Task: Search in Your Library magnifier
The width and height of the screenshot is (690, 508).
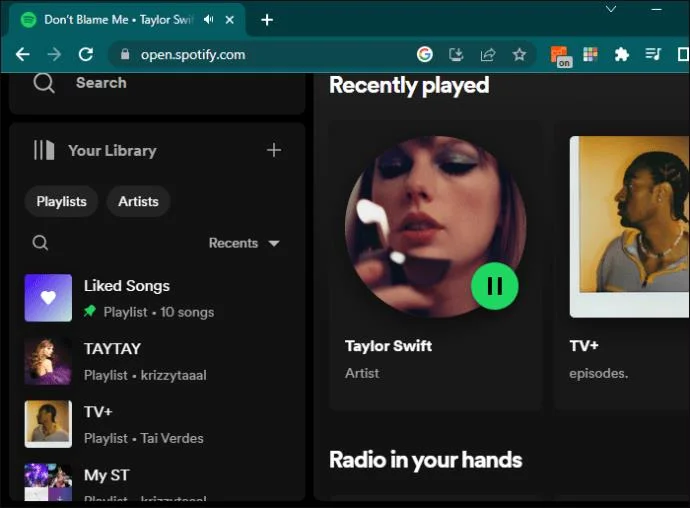Action: tap(40, 243)
